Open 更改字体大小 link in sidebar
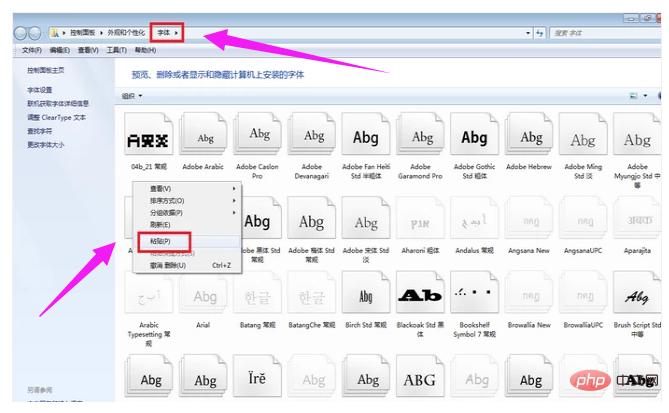Screen dimensions: 669x413 pos(46,145)
